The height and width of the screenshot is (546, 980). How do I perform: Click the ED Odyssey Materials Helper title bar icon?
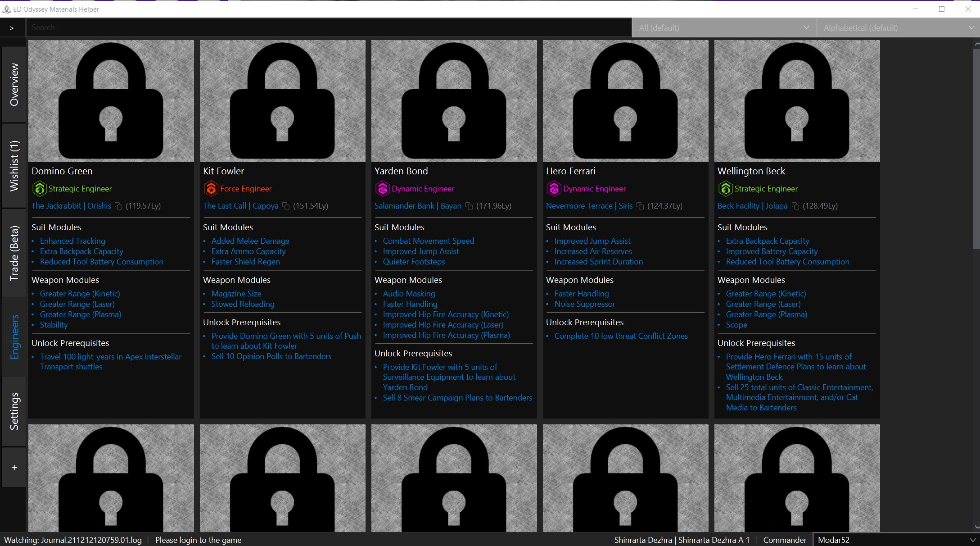click(x=7, y=9)
